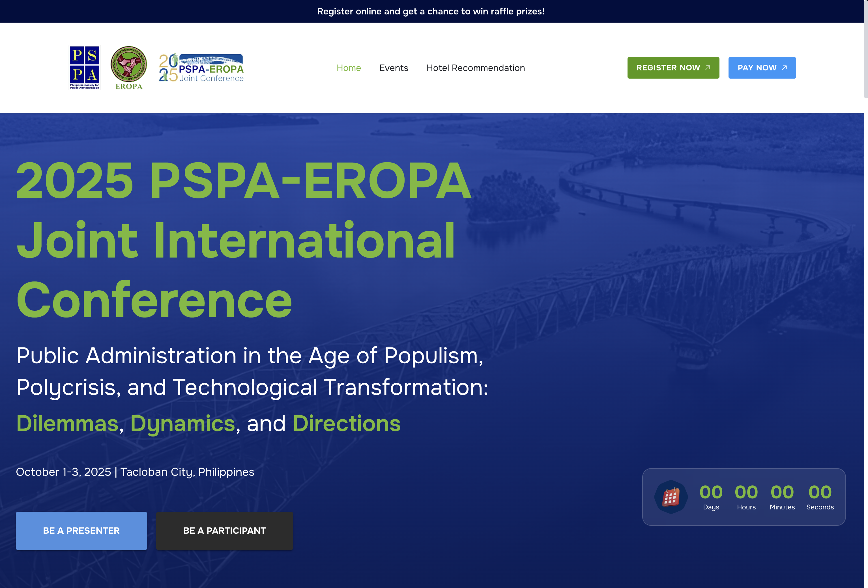Click the 'October 1-3, 2025 | Tacloban City' text
This screenshot has height=588, width=868.
(135, 472)
